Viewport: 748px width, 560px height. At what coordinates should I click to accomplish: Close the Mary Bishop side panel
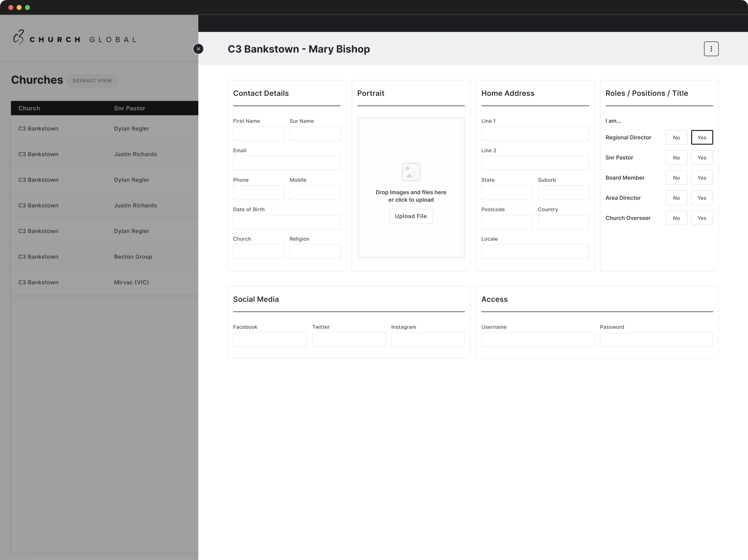tap(198, 49)
